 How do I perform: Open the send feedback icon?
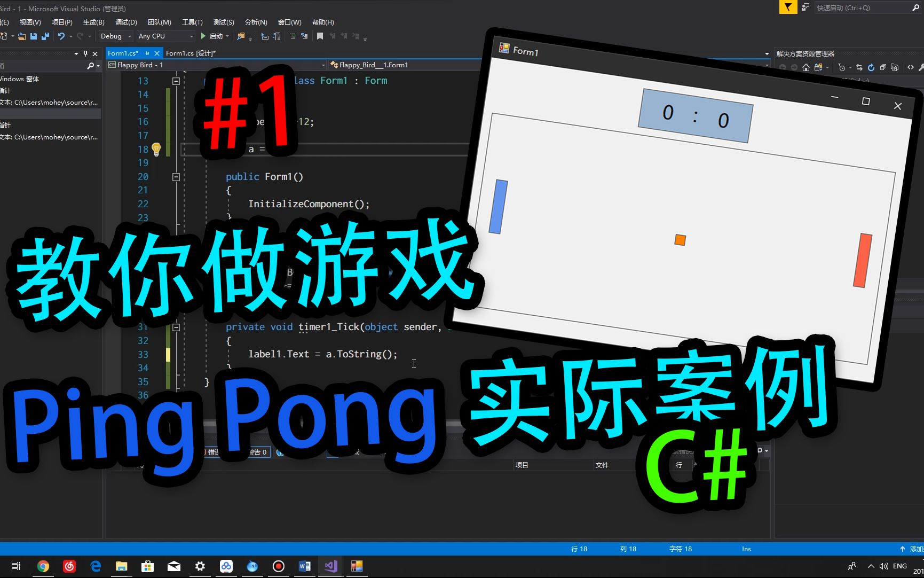click(805, 7)
